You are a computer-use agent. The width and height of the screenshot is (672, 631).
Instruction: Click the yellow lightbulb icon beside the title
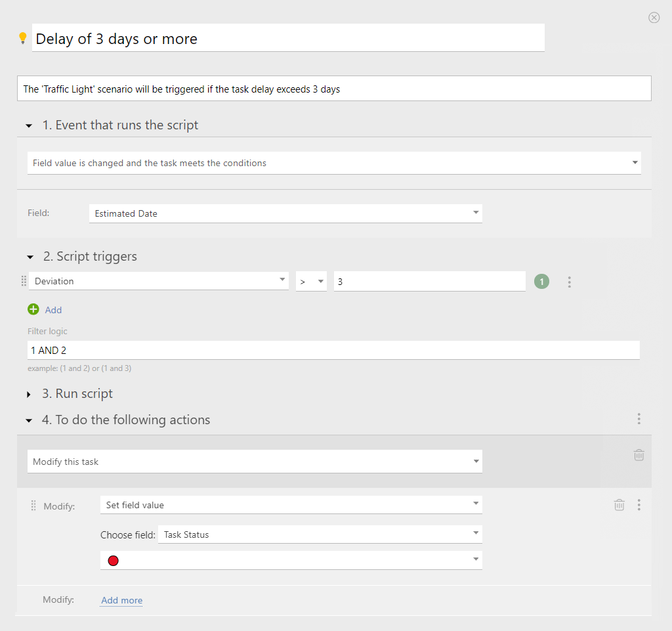pos(23,38)
